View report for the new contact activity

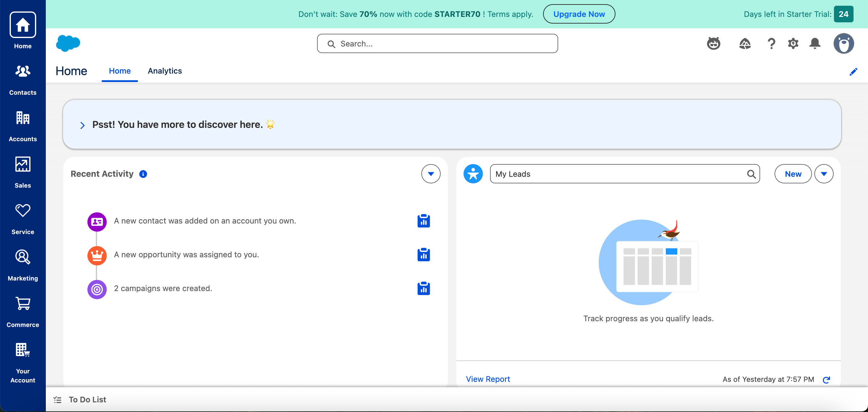[x=423, y=221]
